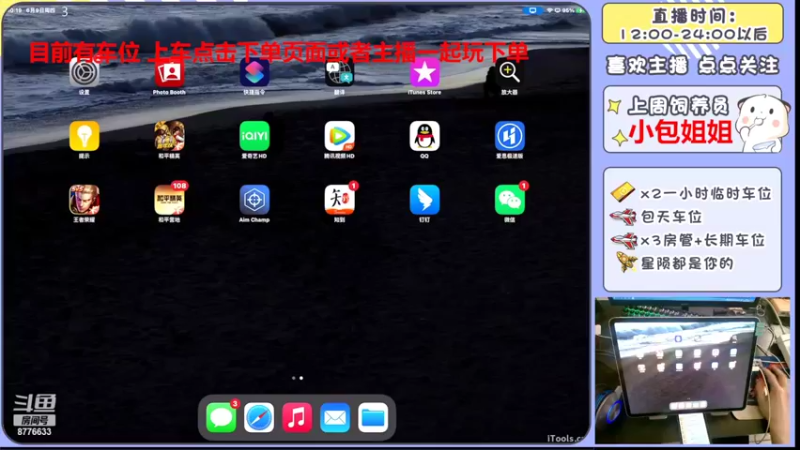Open the Tencent Video HD app

(339, 136)
